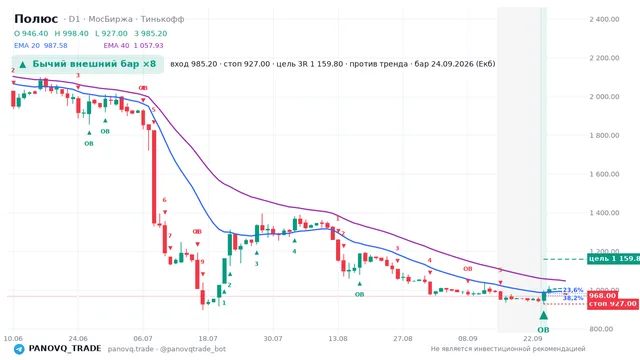The height and width of the screenshot is (360, 640).
Task: Click the 'стоп 927.00' stop price tag
Action: coord(613,304)
